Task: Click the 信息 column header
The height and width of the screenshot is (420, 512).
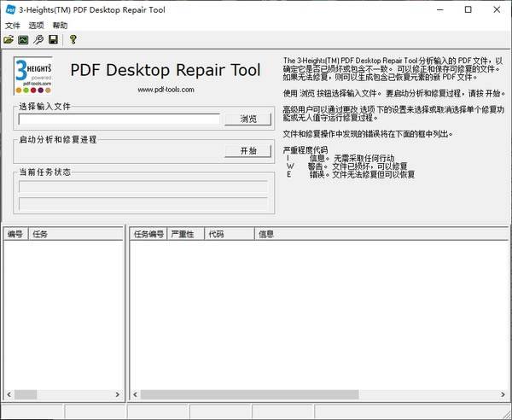Action: click(381, 234)
